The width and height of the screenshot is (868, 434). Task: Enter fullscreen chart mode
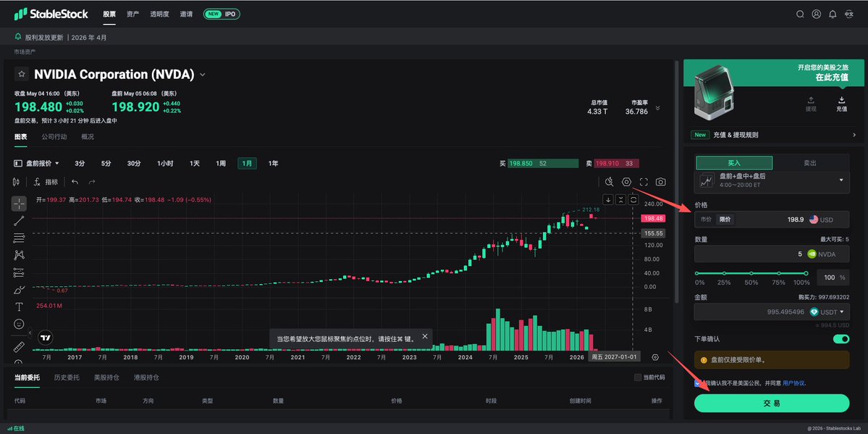tap(644, 182)
